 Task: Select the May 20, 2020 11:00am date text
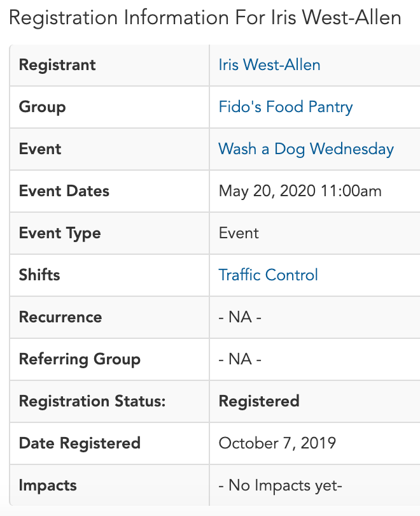[x=300, y=191]
